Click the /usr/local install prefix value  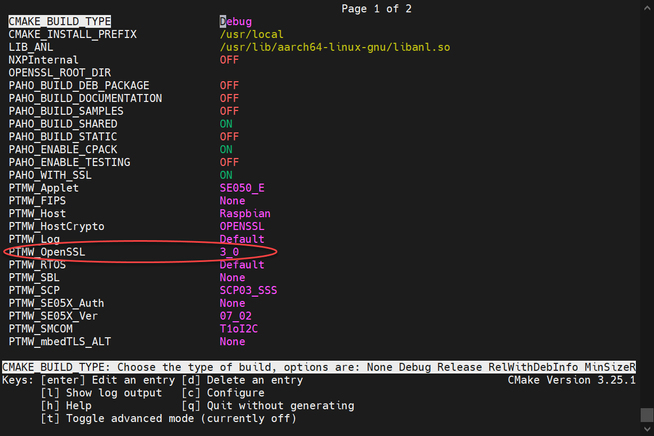pos(251,34)
